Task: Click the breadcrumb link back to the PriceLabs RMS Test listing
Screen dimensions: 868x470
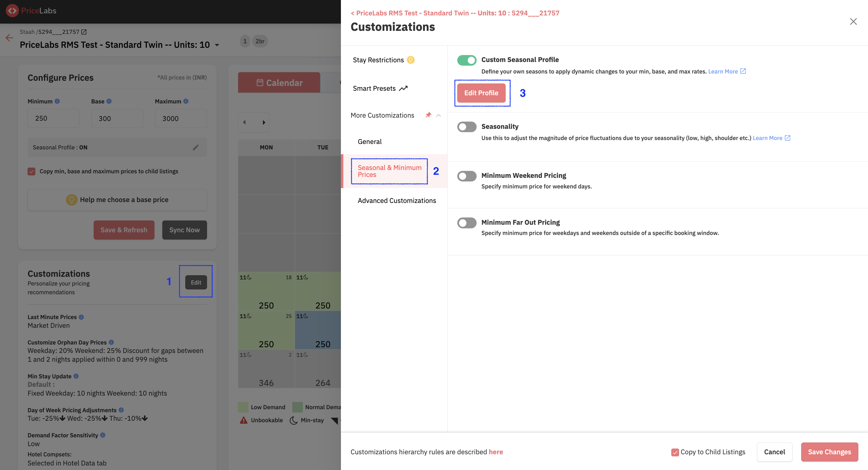Action: [455, 13]
